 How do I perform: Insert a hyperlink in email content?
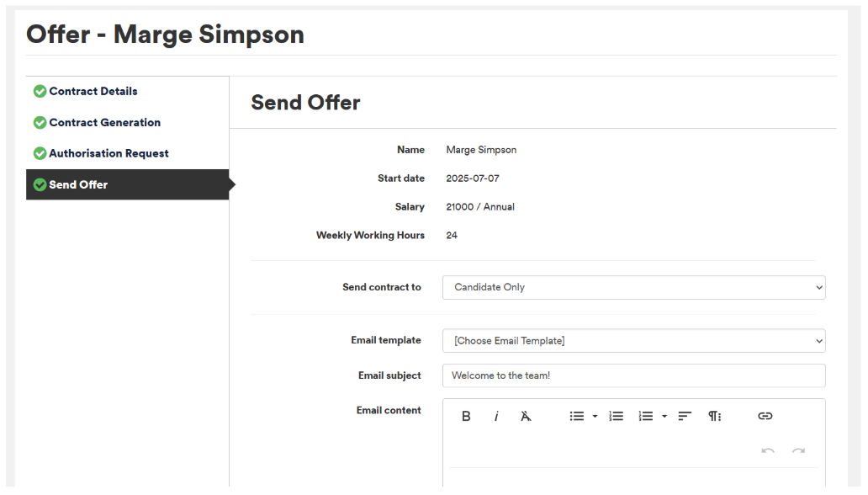tap(765, 416)
